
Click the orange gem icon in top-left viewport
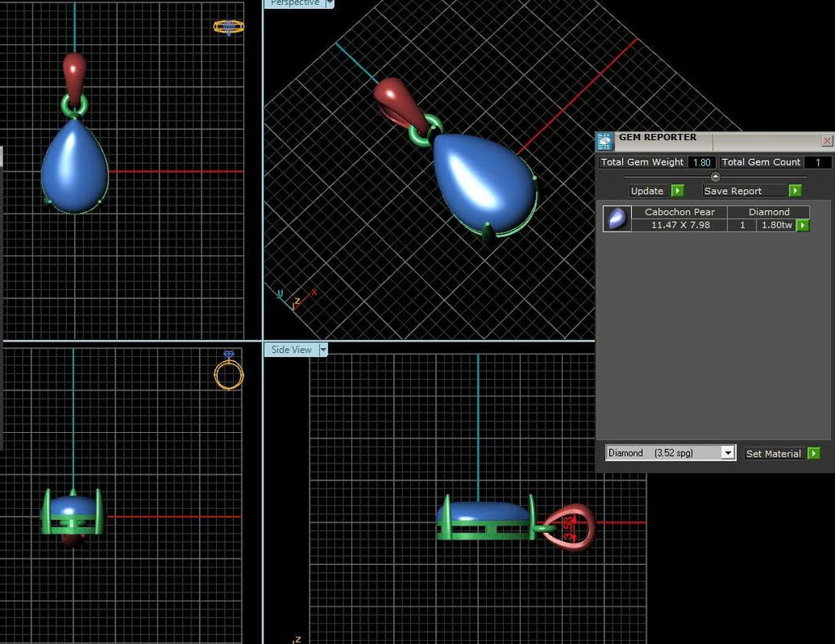coord(229,27)
